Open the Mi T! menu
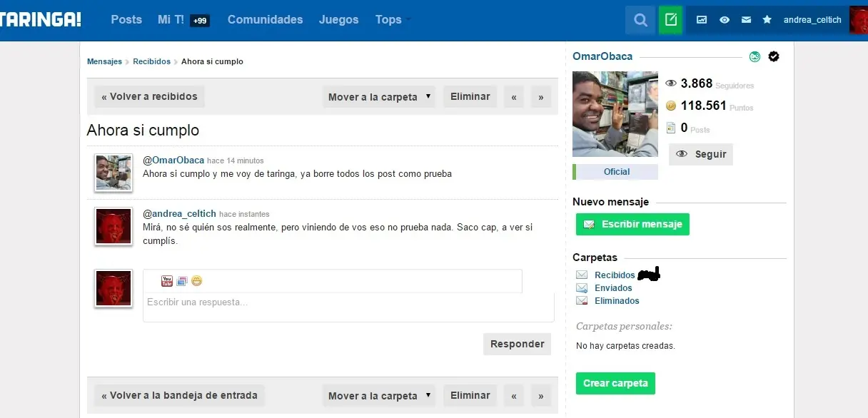The image size is (868, 418). pyautogui.click(x=170, y=19)
